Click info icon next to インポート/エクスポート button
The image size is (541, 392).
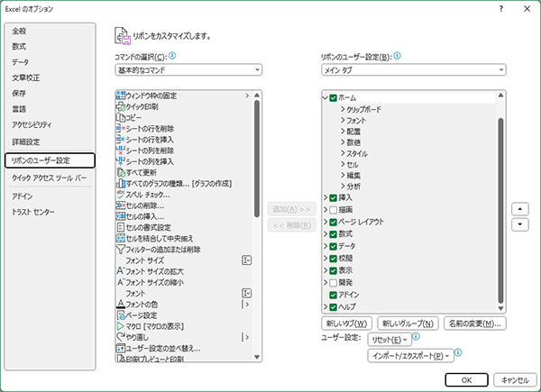[458, 352]
